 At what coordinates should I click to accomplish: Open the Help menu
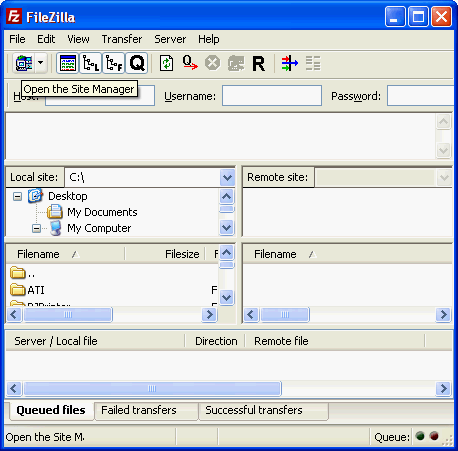point(209,39)
